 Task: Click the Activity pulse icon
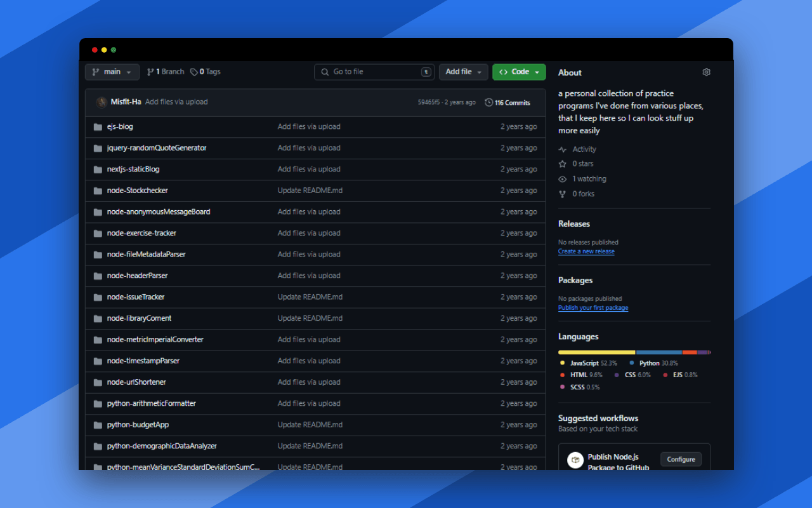click(x=562, y=149)
